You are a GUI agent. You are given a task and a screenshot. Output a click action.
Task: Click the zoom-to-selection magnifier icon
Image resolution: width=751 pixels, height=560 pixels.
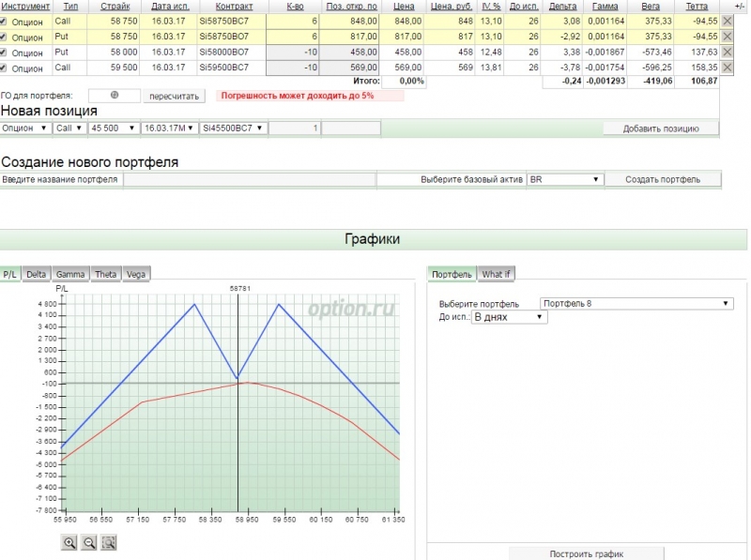coord(109,542)
